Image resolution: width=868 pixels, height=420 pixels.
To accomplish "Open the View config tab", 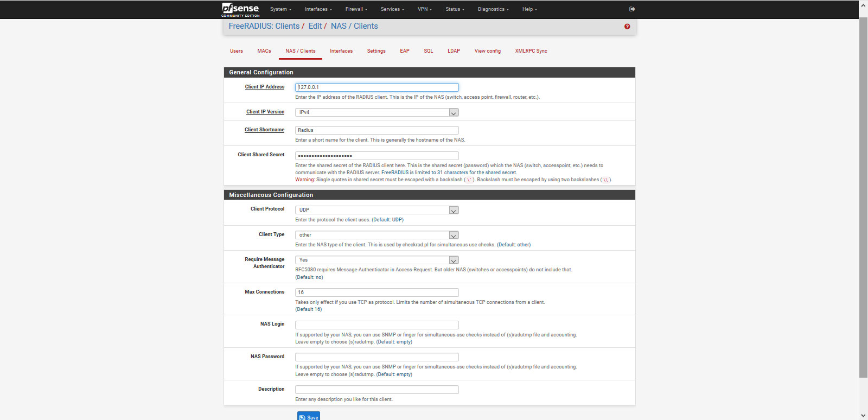I will 488,51.
